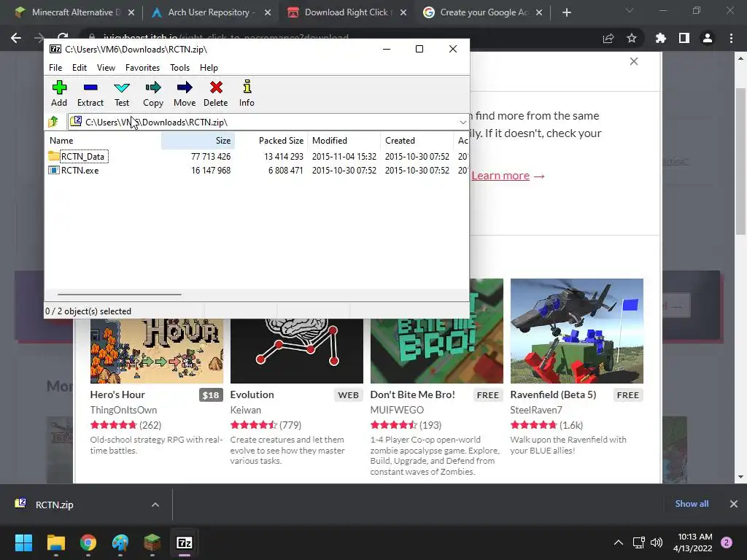Click 7-Zip taskbar icon
747x560 pixels.
185,542
